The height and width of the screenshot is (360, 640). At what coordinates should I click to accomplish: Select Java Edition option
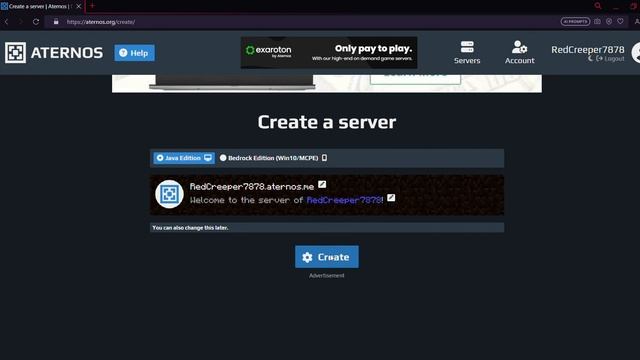(x=184, y=158)
